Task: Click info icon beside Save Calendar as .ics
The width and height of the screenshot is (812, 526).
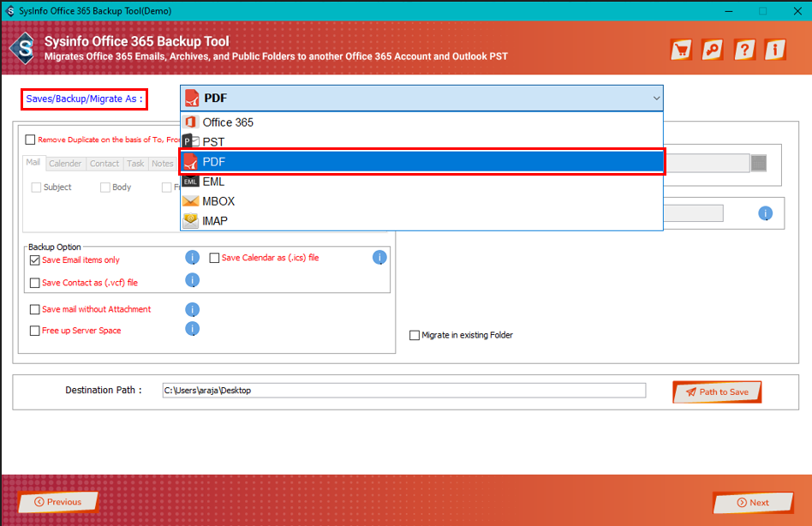Action: [x=379, y=258]
